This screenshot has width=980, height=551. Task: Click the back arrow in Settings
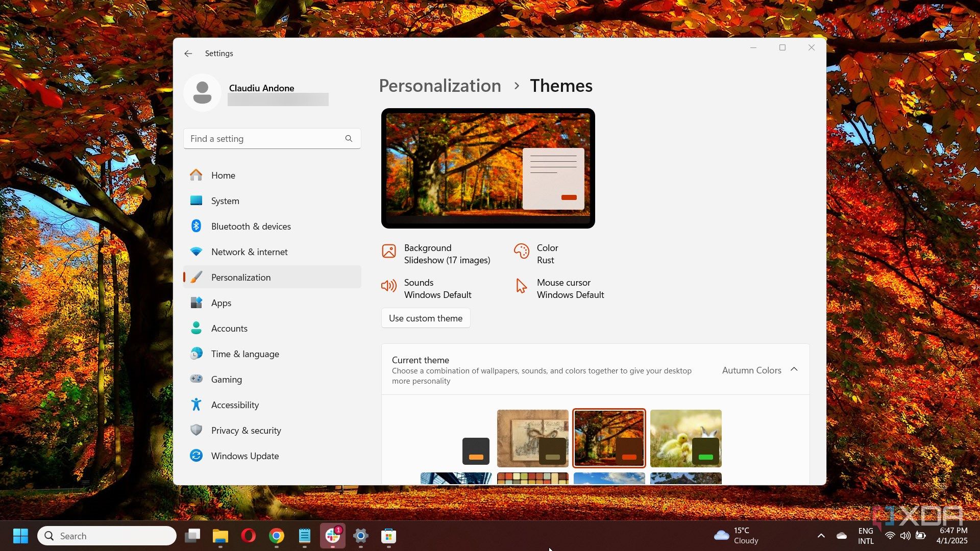tap(188, 54)
